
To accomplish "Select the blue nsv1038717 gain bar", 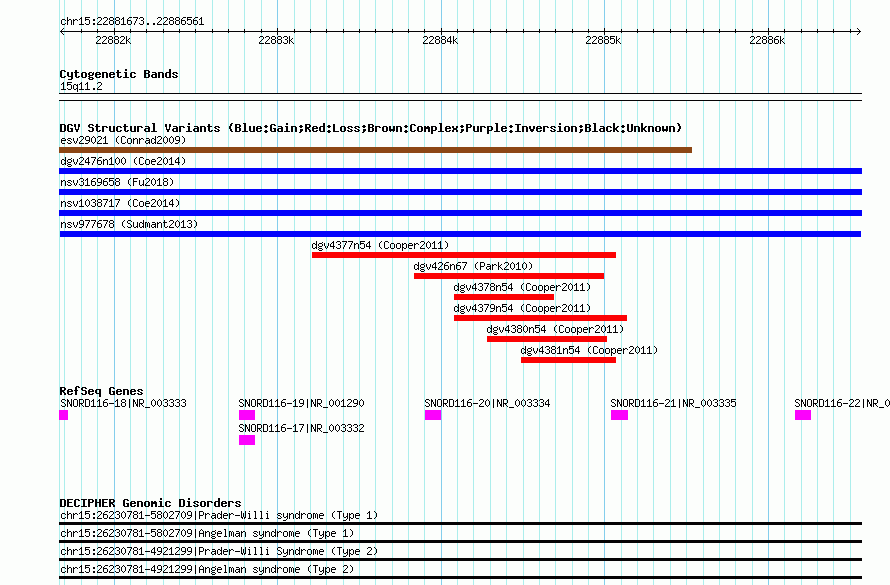I will (x=460, y=213).
